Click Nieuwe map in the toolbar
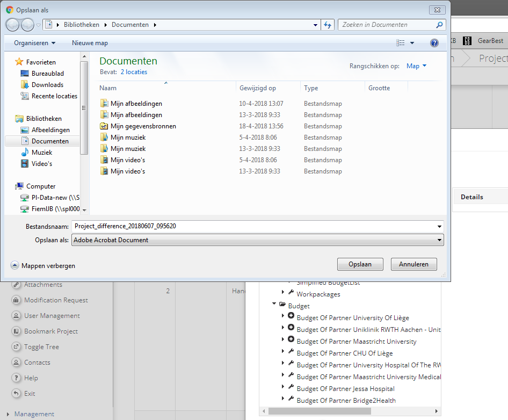508x420 pixels. tap(90, 43)
